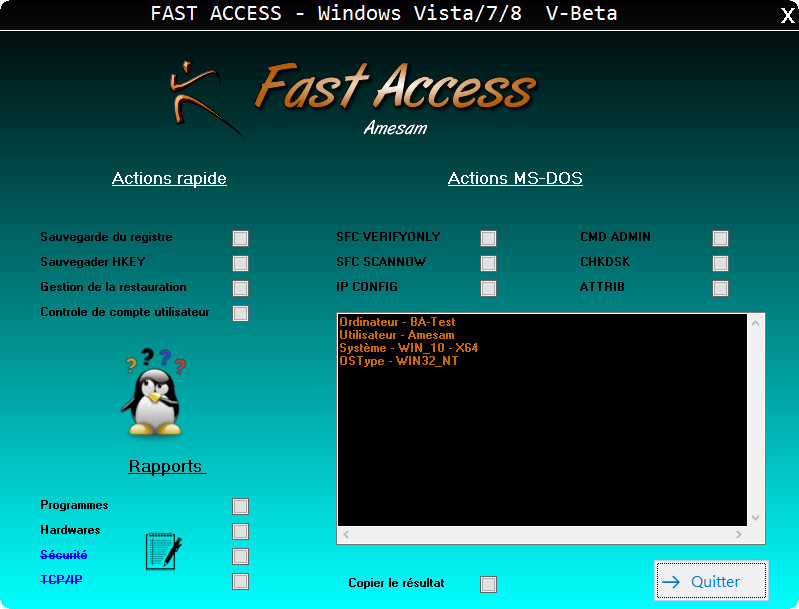Check the ATTRIB checkbox
The height and width of the screenshot is (609, 799).
tap(720, 288)
